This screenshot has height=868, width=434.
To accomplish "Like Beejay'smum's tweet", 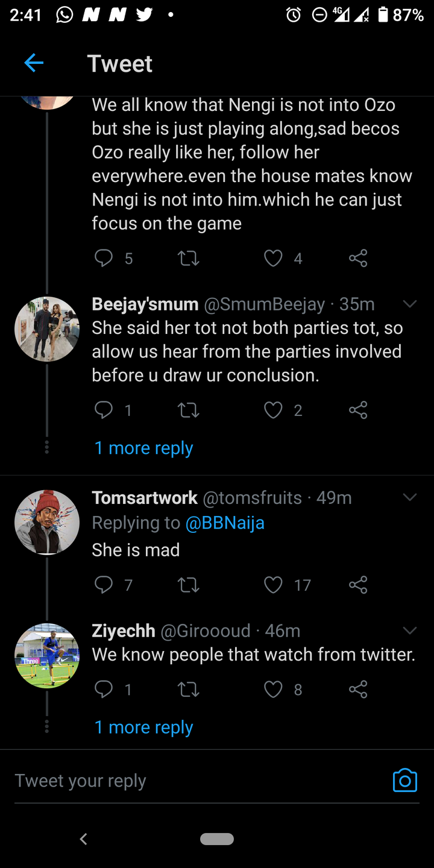I will click(x=274, y=410).
